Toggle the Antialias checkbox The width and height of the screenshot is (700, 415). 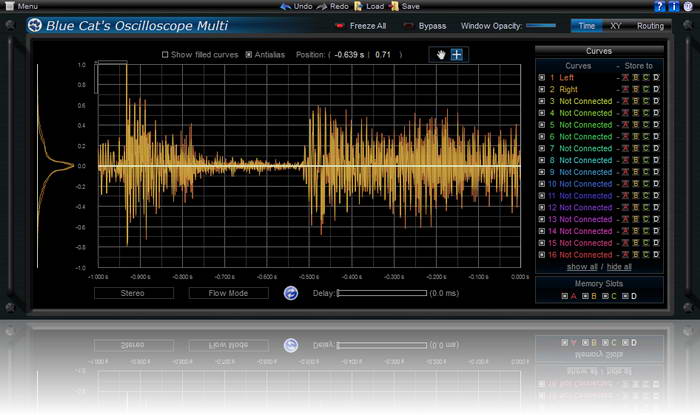click(249, 55)
